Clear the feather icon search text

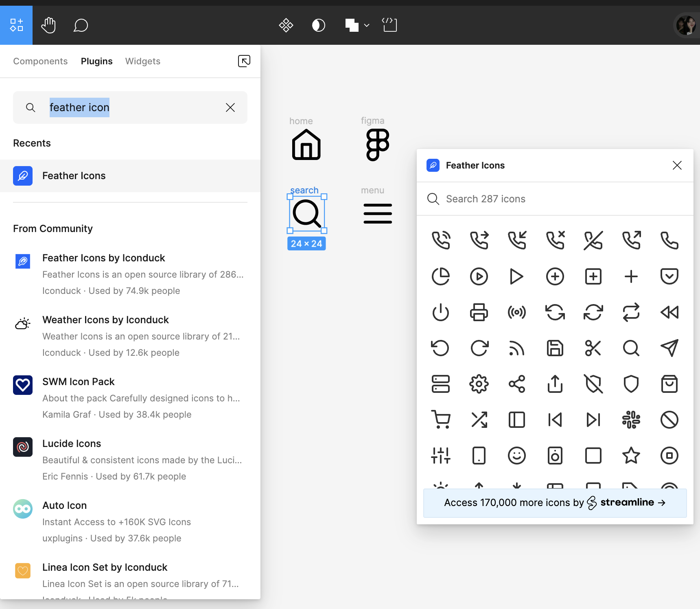(x=230, y=107)
